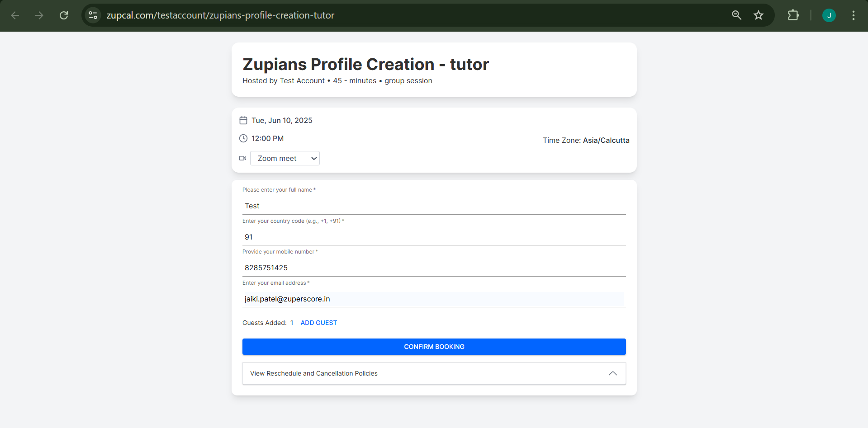Reload the current page
Viewport: 868px width, 428px height.
(64, 15)
